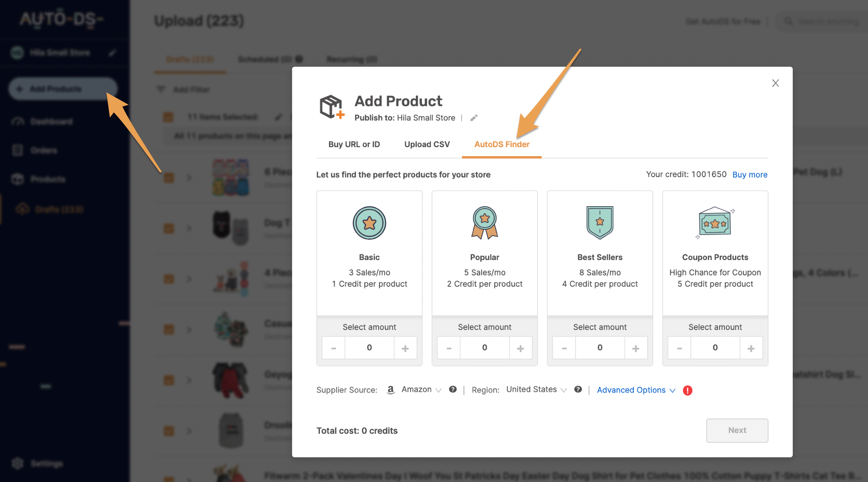Click the Scheduled tab info icon
Screen dimensions: 868x482
point(299,59)
